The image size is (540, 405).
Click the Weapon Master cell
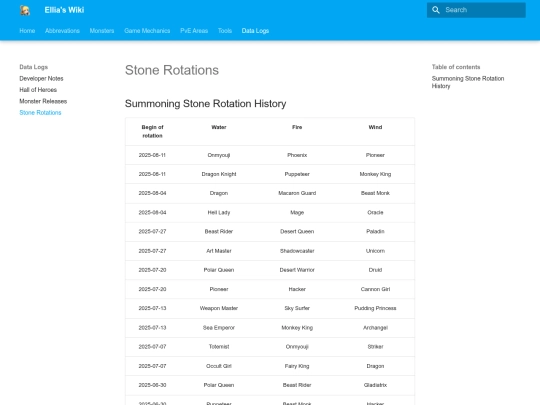[219, 308]
